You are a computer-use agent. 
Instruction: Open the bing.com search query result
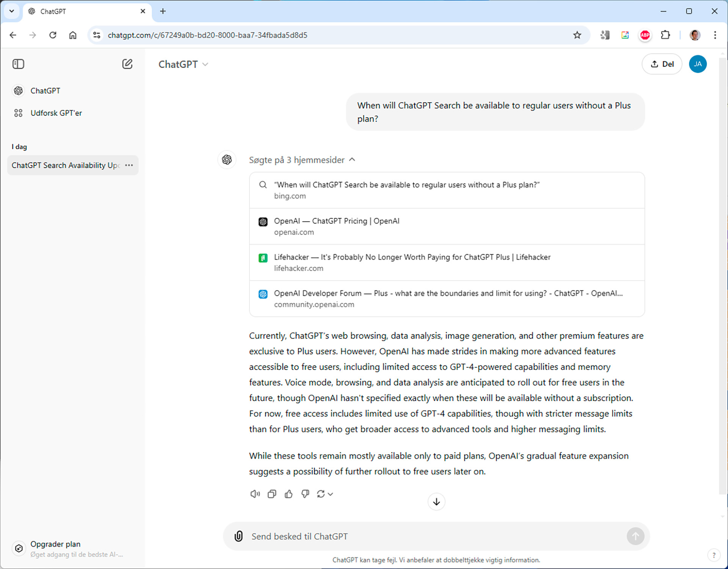(447, 190)
